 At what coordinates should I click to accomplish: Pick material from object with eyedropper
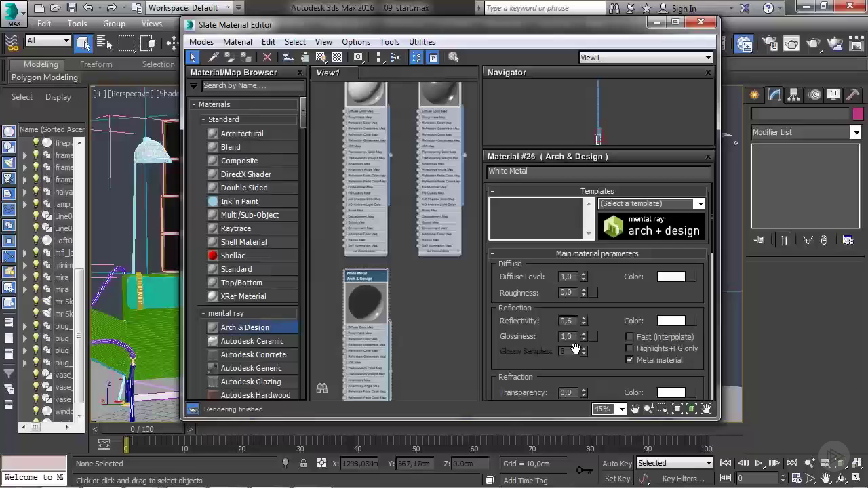[x=213, y=58]
